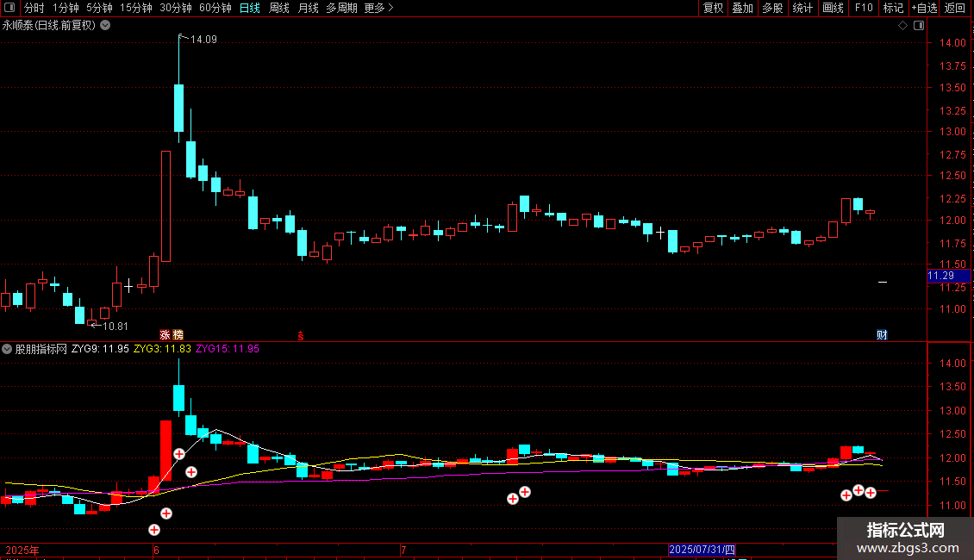The height and width of the screenshot is (560, 974).
Task: Click the 股朋指标网 indicator name
Action: [x=41, y=349]
